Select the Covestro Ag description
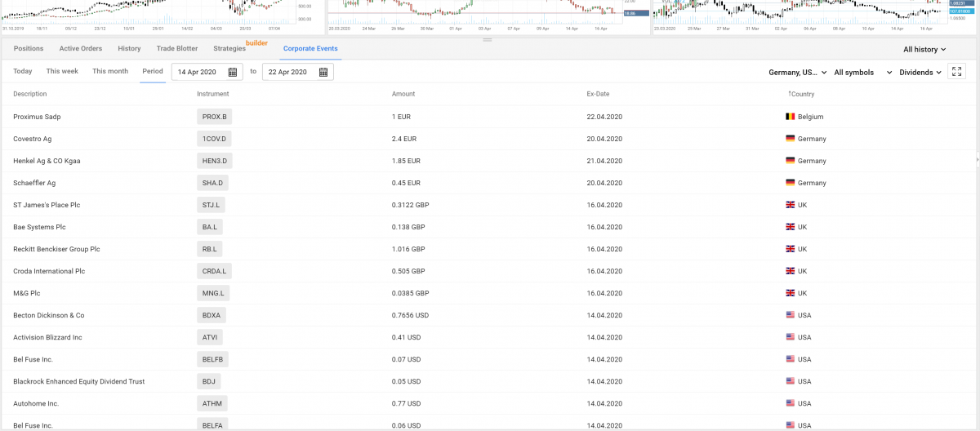The width and height of the screenshot is (980, 431). coord(33,139)
